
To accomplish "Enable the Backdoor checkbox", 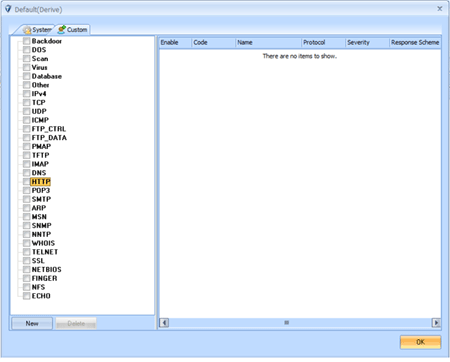I will tap(26, 41).
